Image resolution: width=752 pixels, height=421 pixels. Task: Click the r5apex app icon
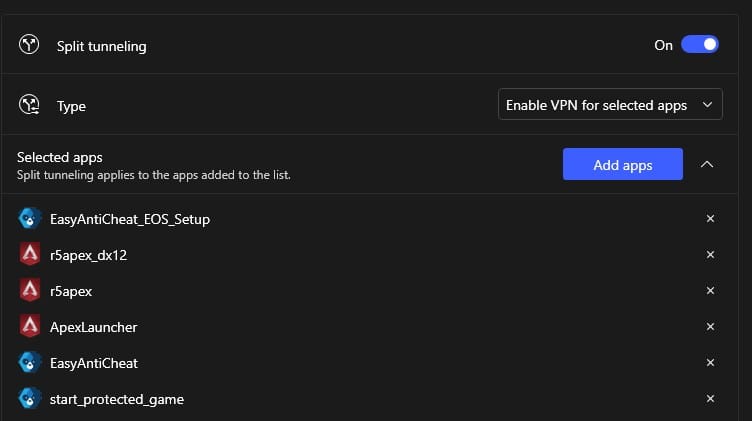coord(30,291)
